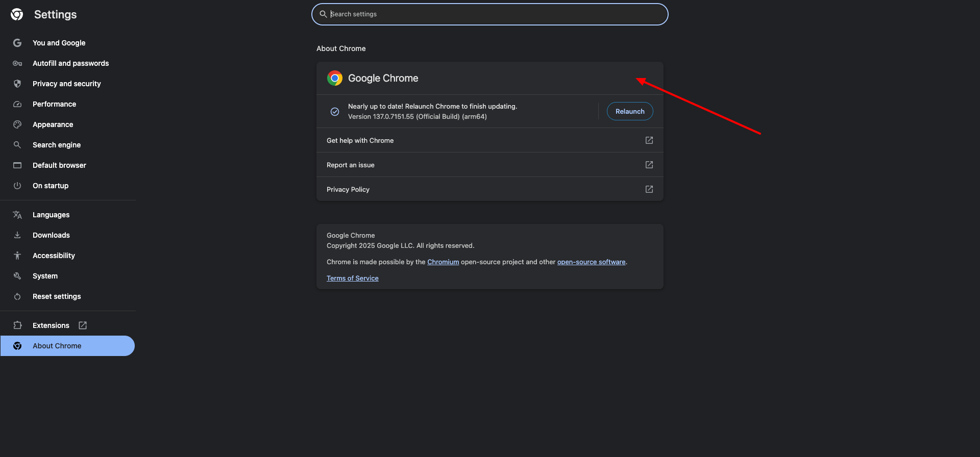Go to On startup settings

point(67,186)
